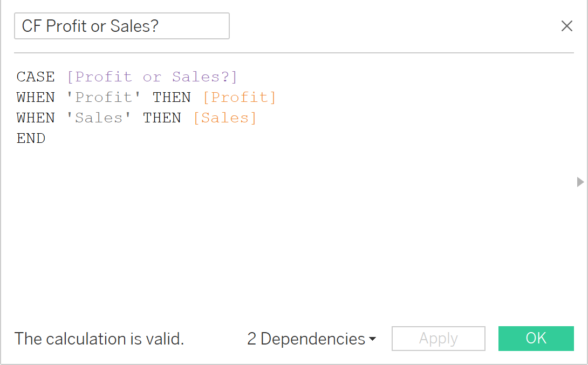Image resolution: width=588 pixels, height=365 pixels.
Task: Click the purple [Profit or Sales?] parameter
Action: coord(152,77)
